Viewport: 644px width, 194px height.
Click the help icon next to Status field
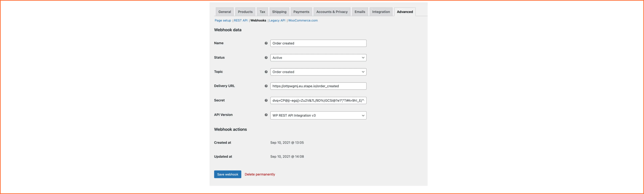[x=266, y=57]
